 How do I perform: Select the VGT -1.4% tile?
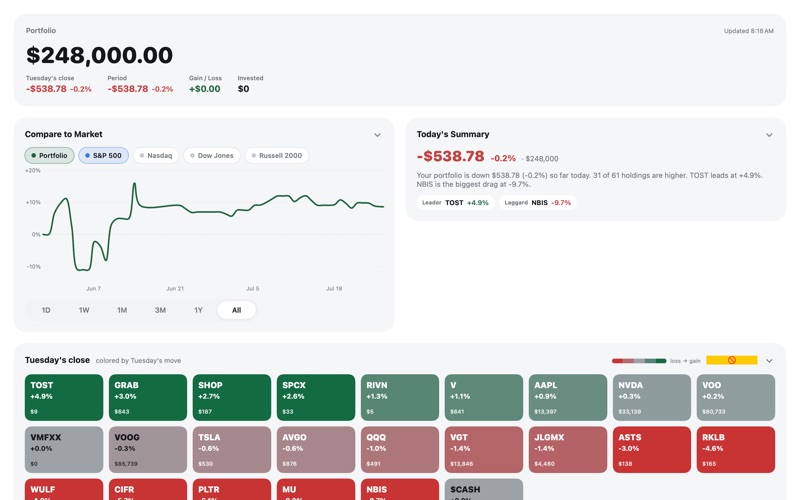click(x=484, y=449)
